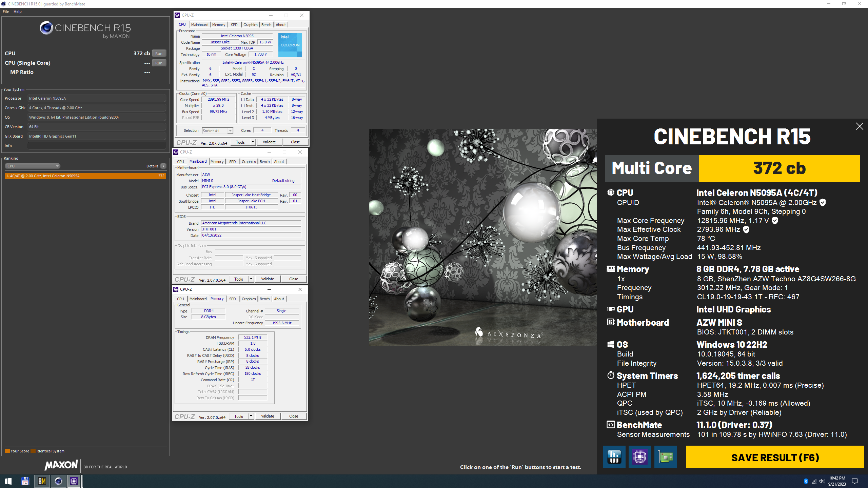The image size is (868, 488).
Task: Open the floppy disk app on taskbar
Action: click(25, 481)
